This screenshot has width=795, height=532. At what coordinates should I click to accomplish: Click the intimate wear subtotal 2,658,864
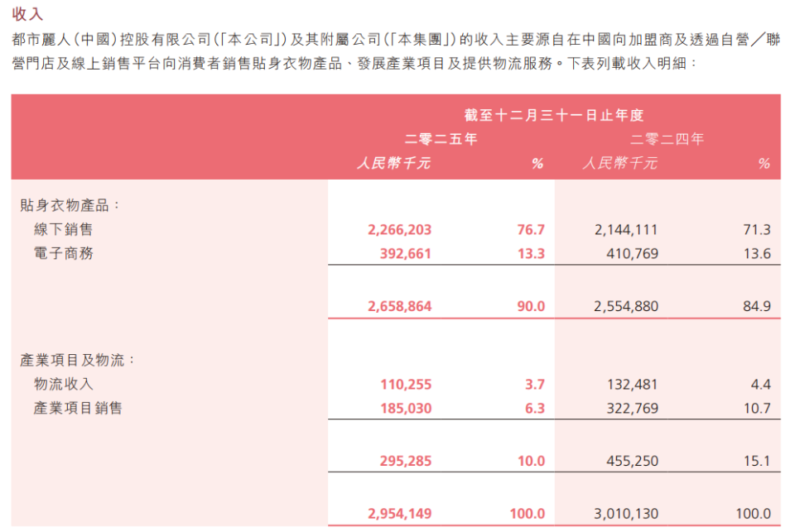399,306
